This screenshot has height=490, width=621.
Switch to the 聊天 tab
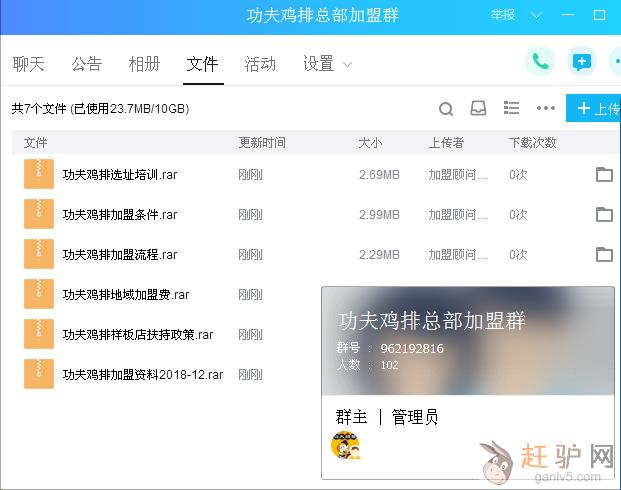click(x=29, y=64)
